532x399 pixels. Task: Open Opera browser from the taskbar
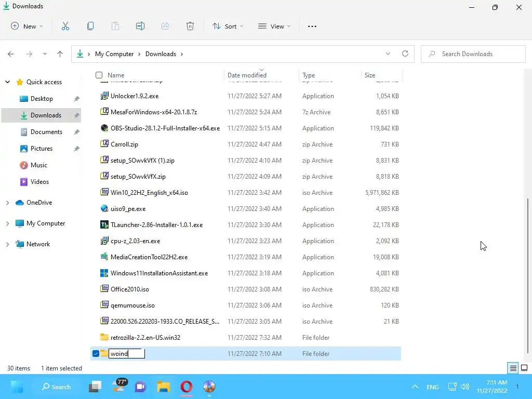point(187,387)
